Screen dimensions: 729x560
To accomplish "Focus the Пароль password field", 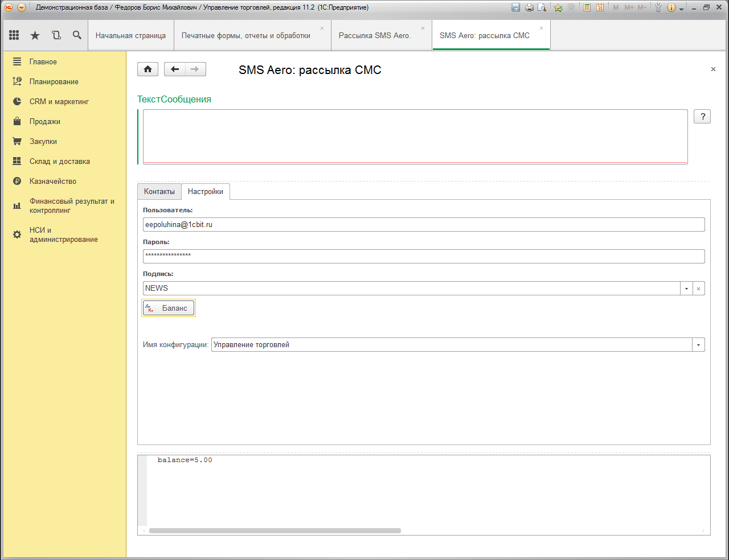I will (424, 257).
